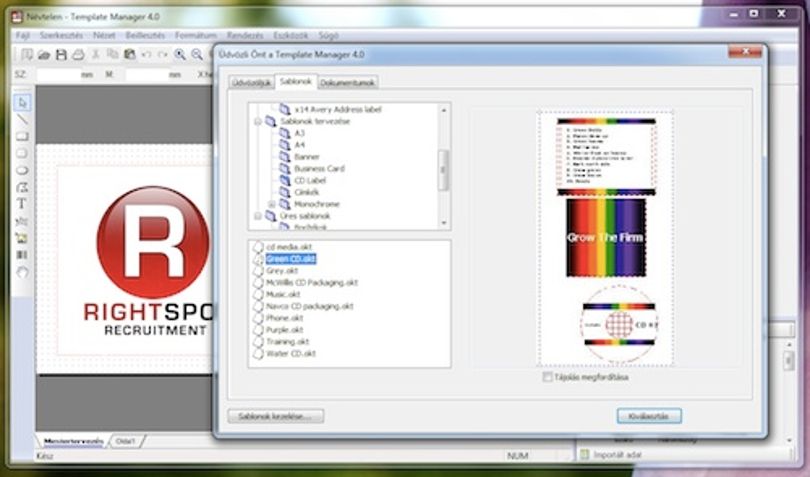This screenshot has width=810, height=477.
Task: Select the arrow pointer tool
Action: point(22,103)
